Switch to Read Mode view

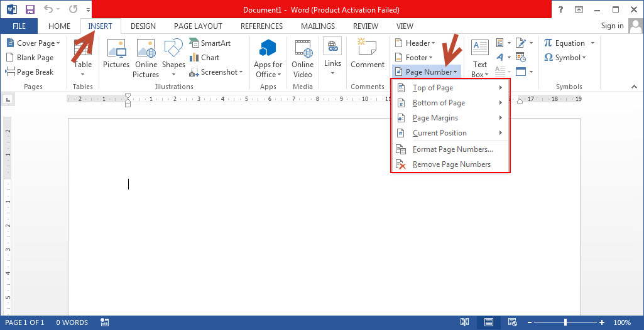pos(464,322)
